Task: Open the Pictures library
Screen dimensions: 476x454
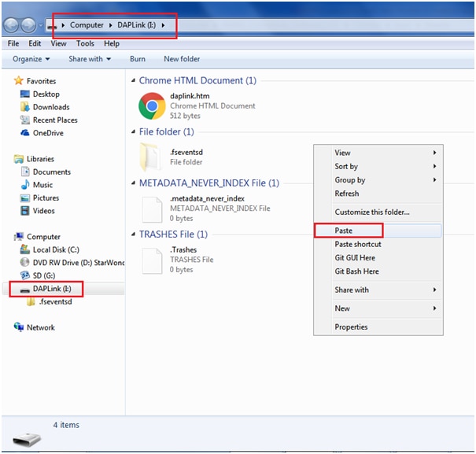Action: 46,197
